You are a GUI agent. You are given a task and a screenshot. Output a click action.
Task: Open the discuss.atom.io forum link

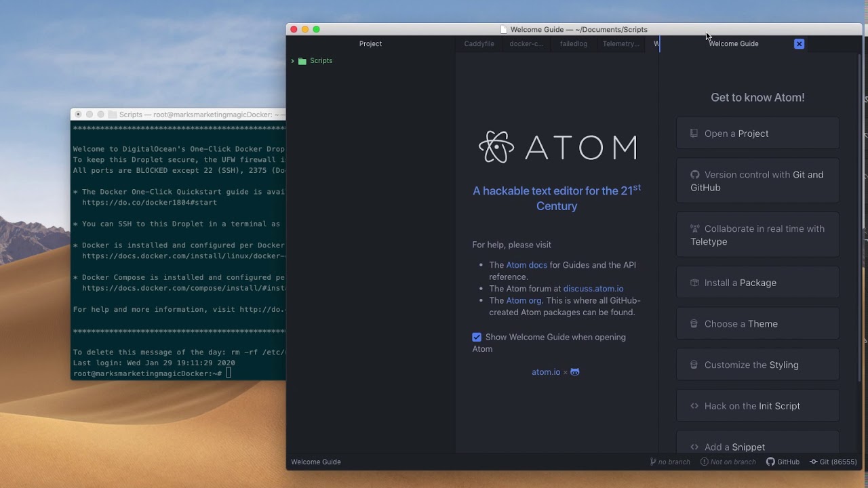pos(593,289)
